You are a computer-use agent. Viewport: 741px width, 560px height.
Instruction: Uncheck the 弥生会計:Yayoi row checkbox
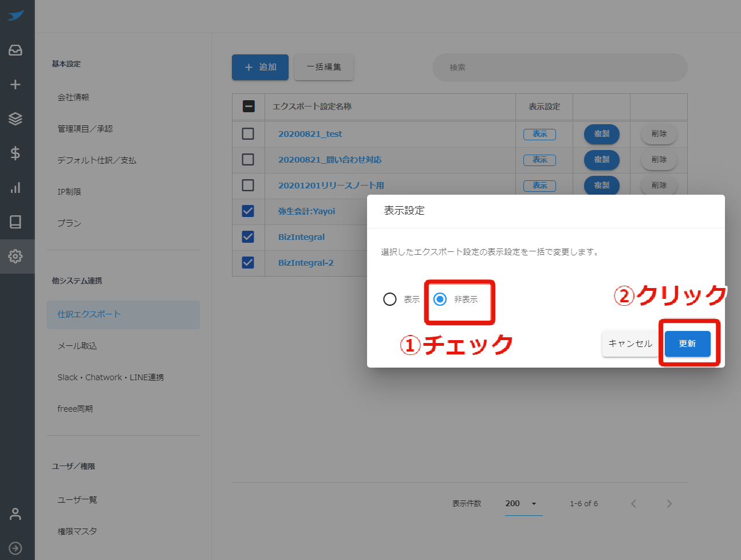pos(248,211)
